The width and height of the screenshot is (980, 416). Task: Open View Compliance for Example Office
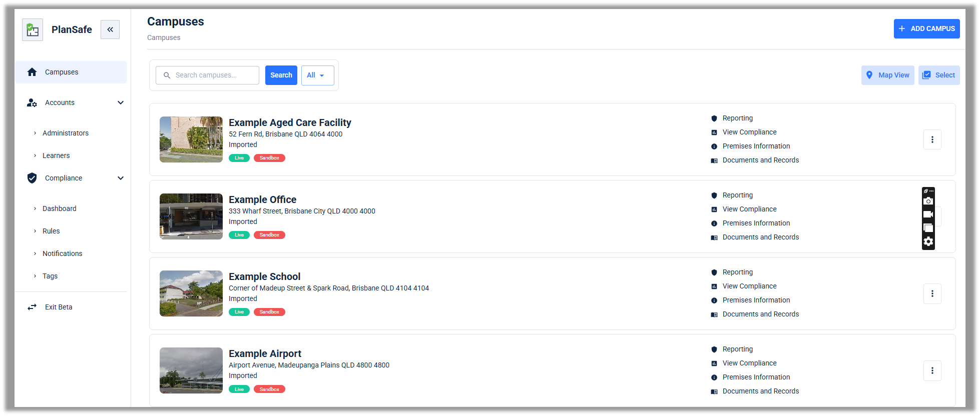749,209
